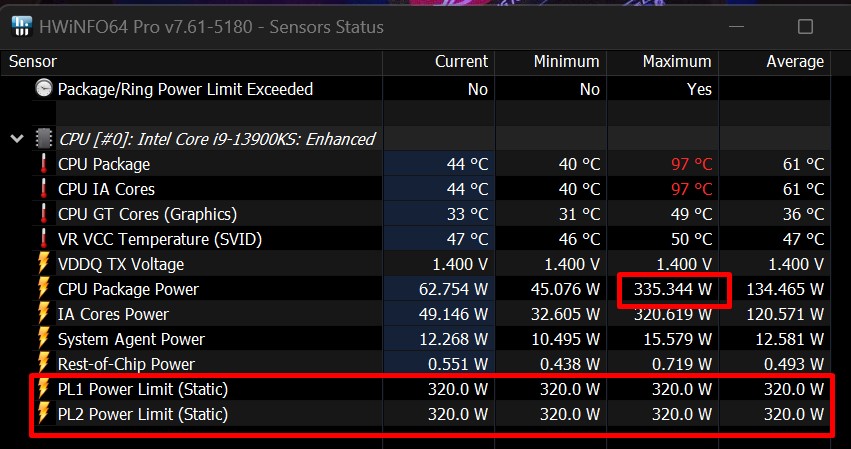The width and height of the screenshot is (851, 449).
Task: Click the Average column header
Action: click(x=795, y=61)
